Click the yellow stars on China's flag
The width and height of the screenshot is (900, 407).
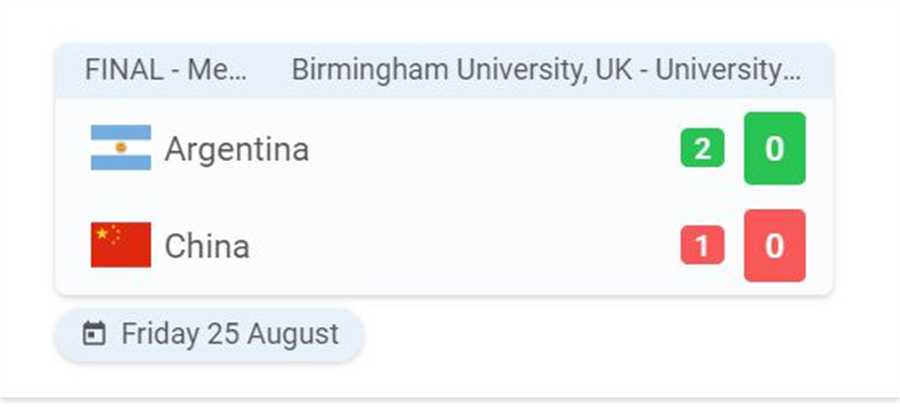[x=109, y=234]
